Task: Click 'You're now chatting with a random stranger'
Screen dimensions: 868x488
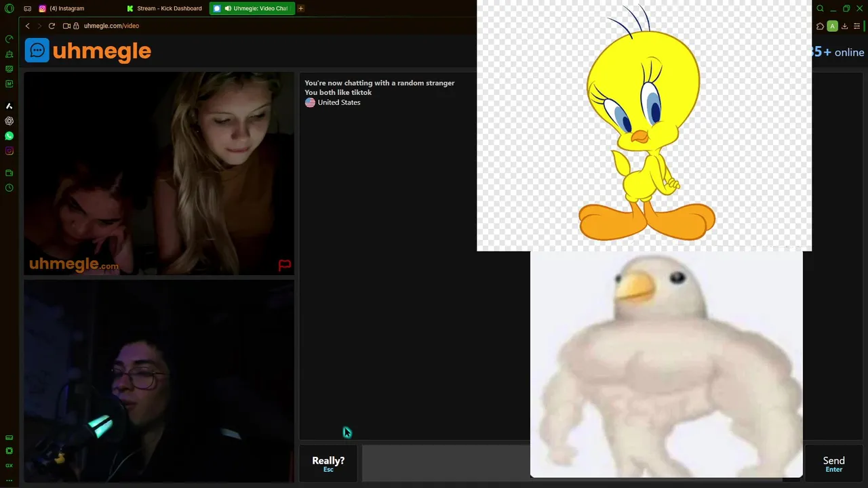Action: coord(380,83)
